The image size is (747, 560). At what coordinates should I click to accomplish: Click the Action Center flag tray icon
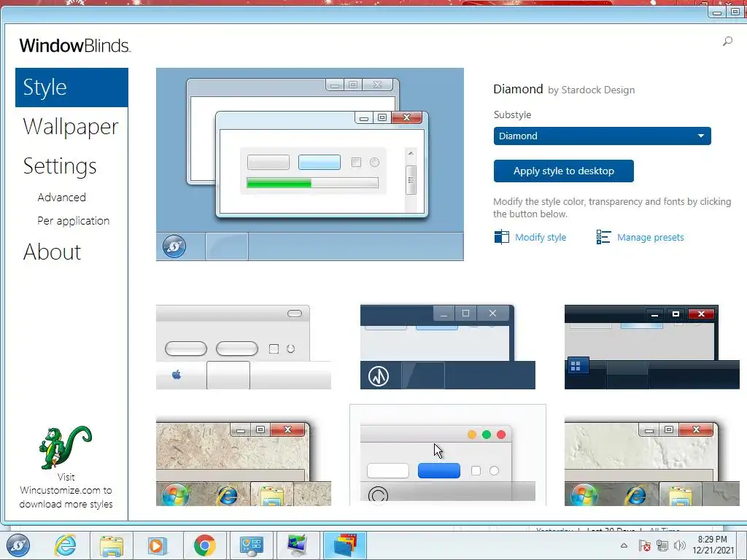point(645,545)
